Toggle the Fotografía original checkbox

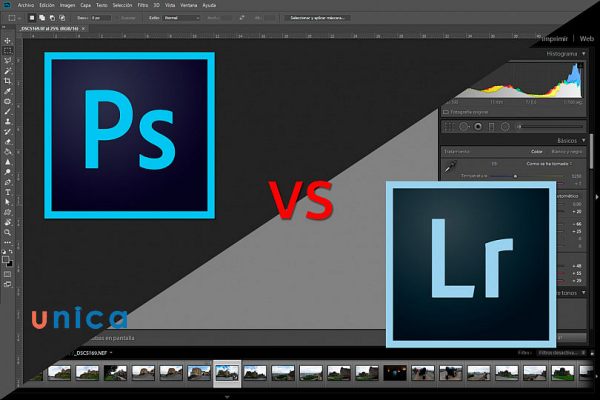click(x=446, y=112)
